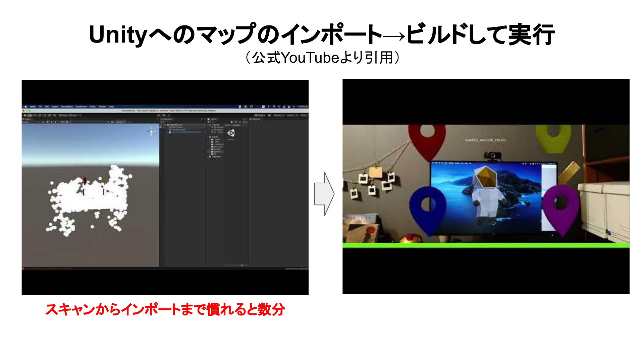Open the GameObject menu in the Unity editor
Viewport: 644px width, 362px height.
click(67, 107)
